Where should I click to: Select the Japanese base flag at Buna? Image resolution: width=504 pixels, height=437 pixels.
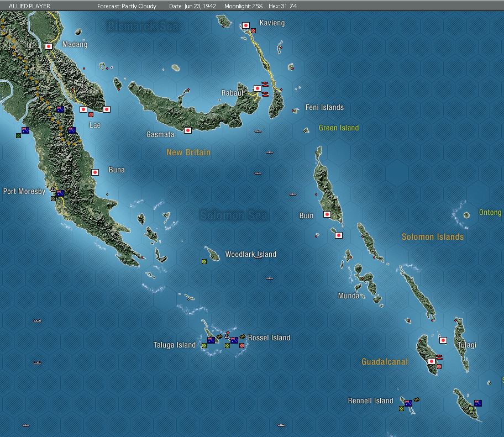pyautogui.click(x=95, y=172)
